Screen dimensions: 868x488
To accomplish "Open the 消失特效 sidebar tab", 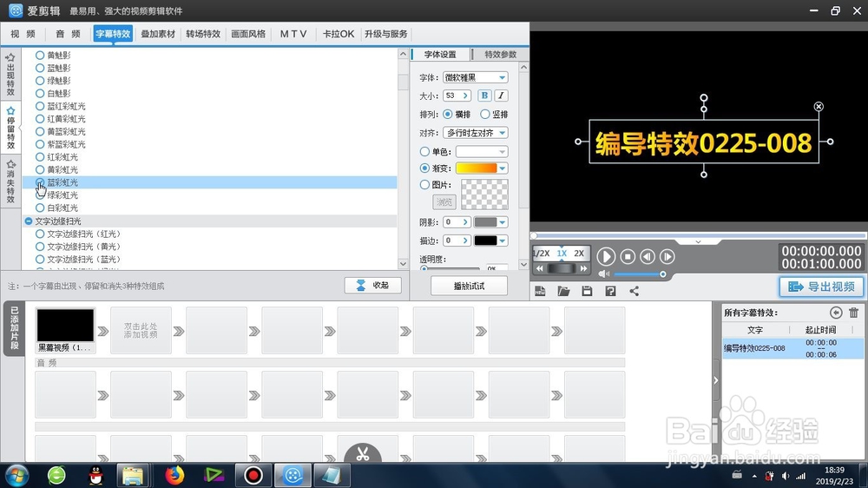I will [x=10, y=181].
